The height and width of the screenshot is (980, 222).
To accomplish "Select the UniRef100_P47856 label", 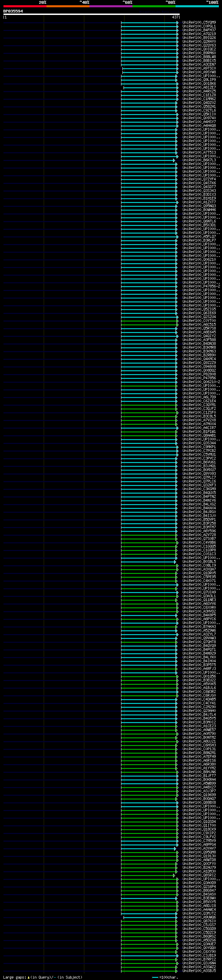I will (x=199, y=378).
